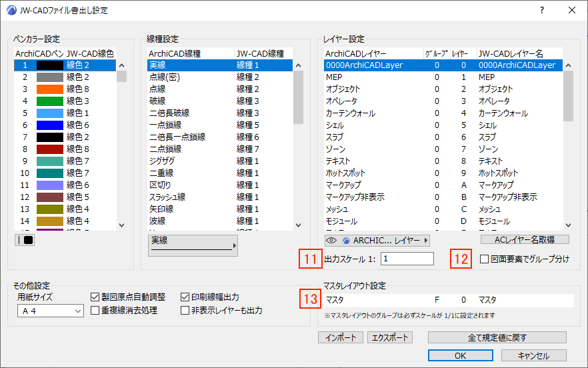Click the eye icon in the layer combination button

tap(331, 241)
